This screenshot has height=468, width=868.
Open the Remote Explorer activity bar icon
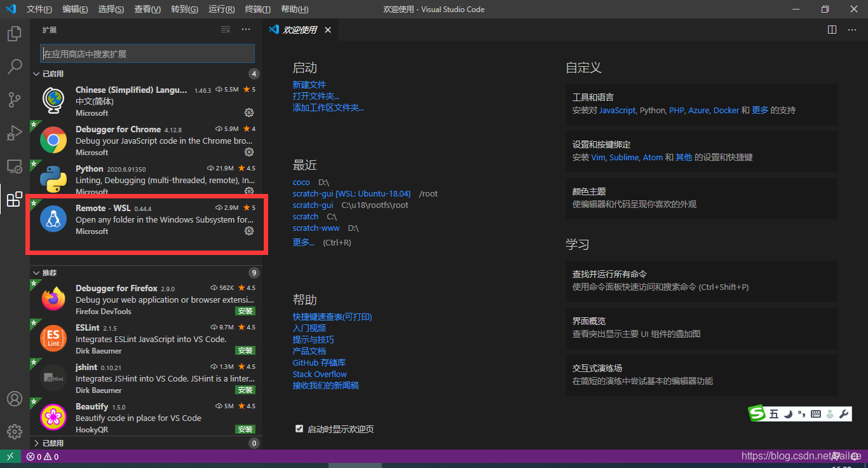coord(15,167)
